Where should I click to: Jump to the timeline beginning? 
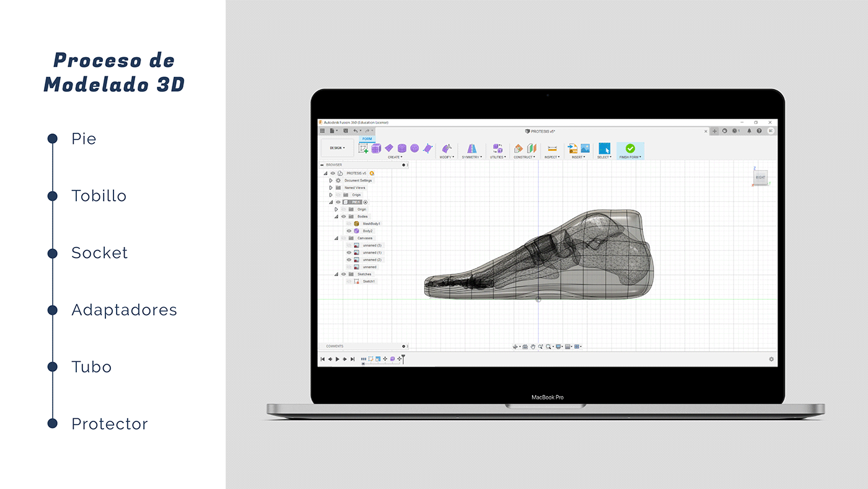[322, 359]
